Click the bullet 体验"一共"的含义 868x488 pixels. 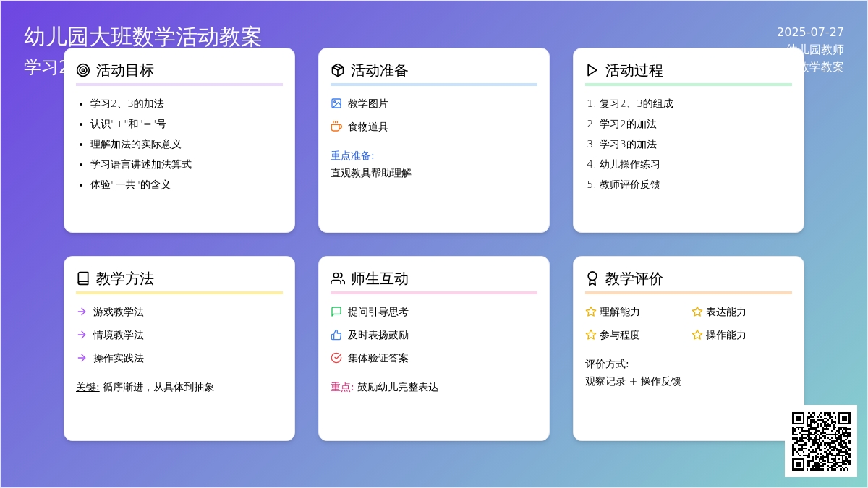[x=131, y=184]
